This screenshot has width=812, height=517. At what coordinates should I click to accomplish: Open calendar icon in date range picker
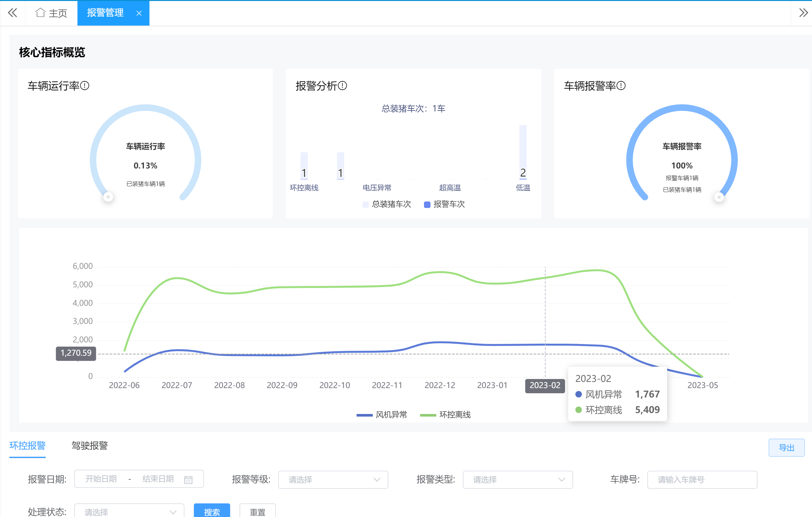(x=188, y=480)
